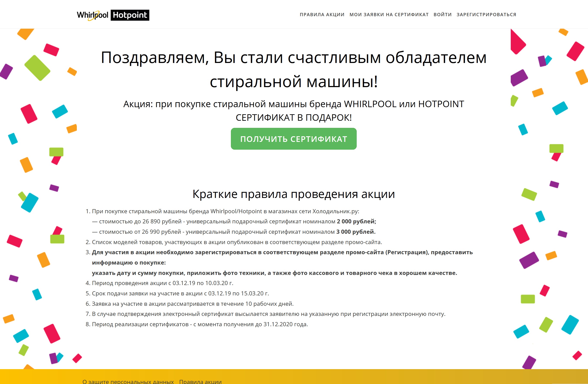
Task: Click the heading Поздравляем, Вы стали счастливым обладателем
Action: click(x=293, y=58)
